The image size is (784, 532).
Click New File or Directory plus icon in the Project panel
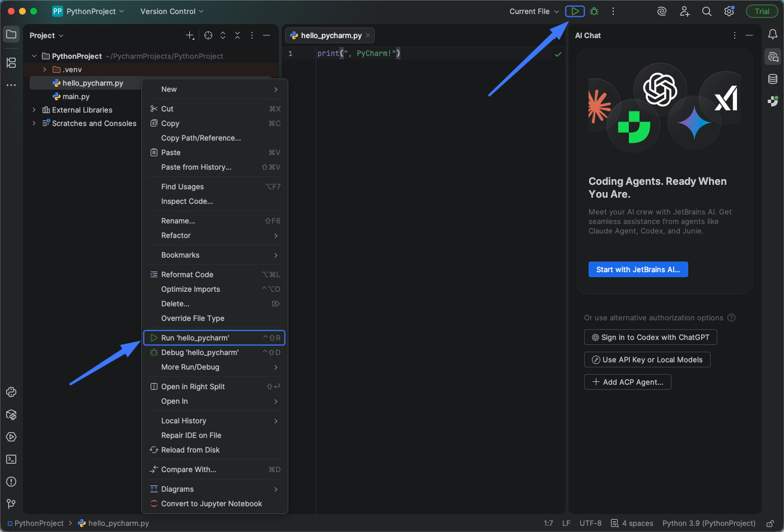click(x=190, y=35)
